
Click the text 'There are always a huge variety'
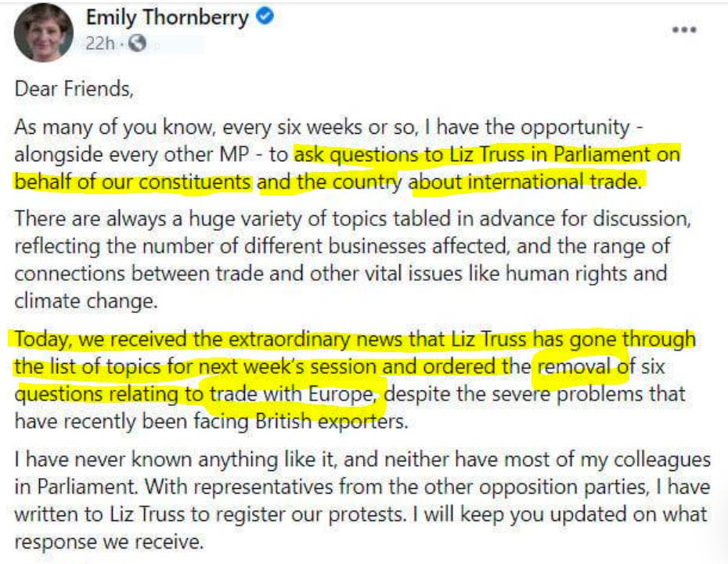pyautogui.click(x=158, y=219)
